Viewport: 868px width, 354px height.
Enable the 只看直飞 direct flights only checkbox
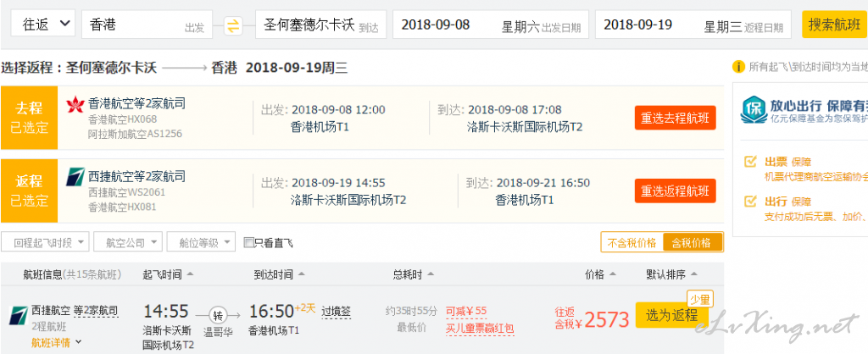(x=248, y=243)
